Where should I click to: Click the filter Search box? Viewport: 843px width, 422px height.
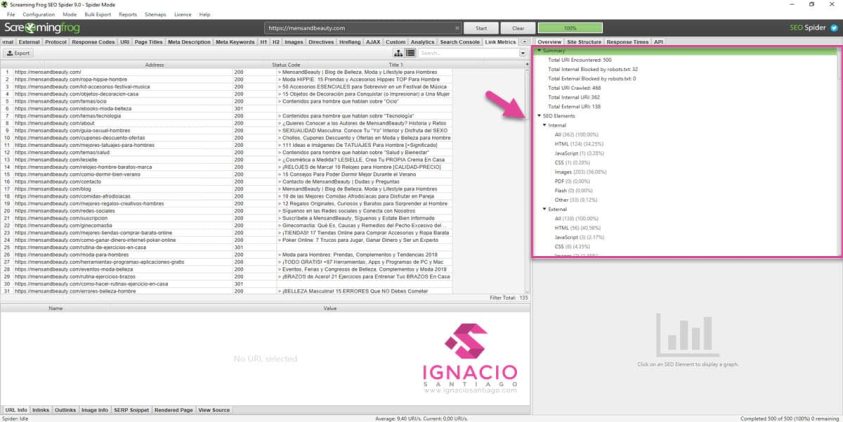468,53
